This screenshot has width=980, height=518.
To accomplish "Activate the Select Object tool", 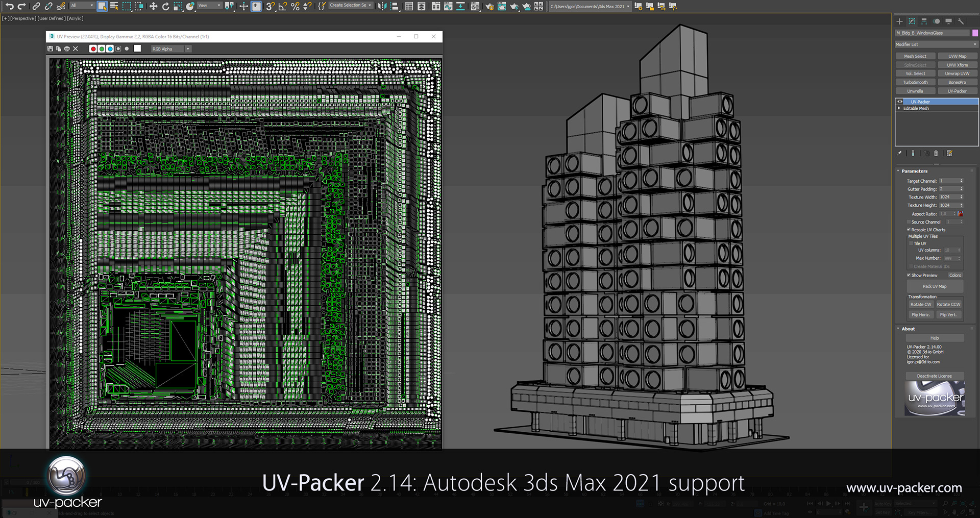I will pyautogui.click(x=102, y=6).
